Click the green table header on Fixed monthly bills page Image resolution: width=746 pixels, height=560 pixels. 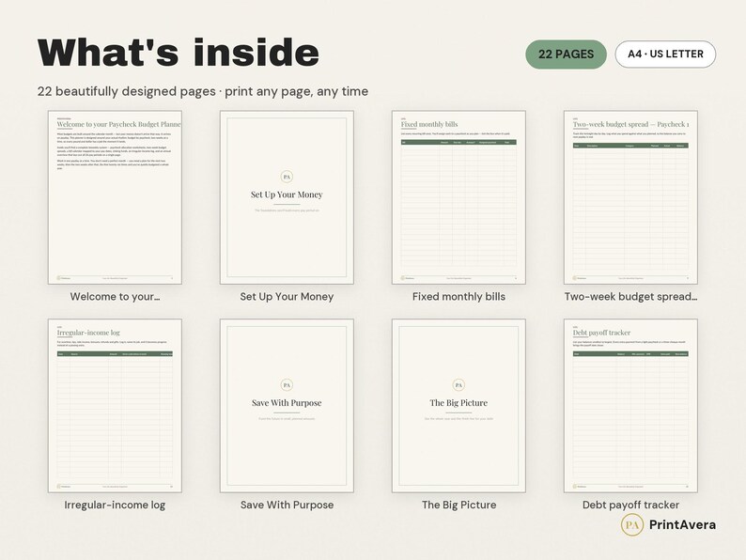point(458,142)
